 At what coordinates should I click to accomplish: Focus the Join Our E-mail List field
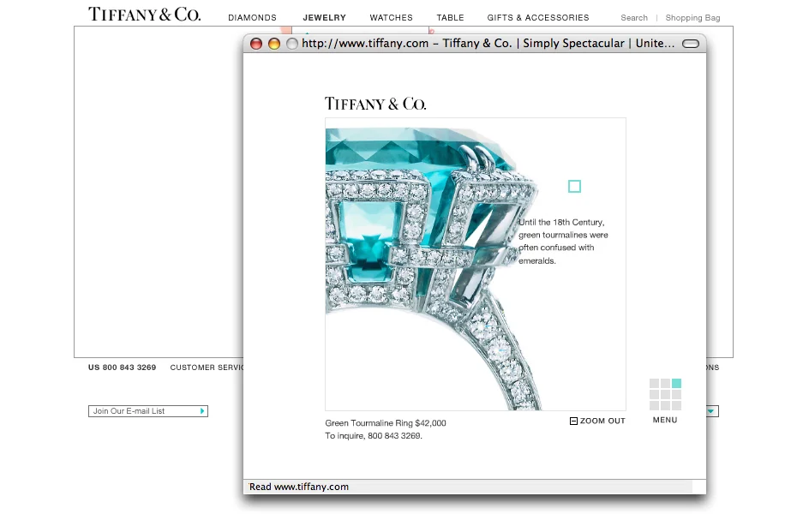pyautogui.click(x=148, y=411)
